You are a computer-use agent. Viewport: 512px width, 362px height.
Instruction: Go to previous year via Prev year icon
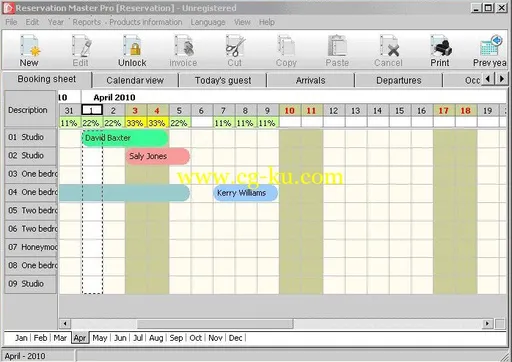491,46
